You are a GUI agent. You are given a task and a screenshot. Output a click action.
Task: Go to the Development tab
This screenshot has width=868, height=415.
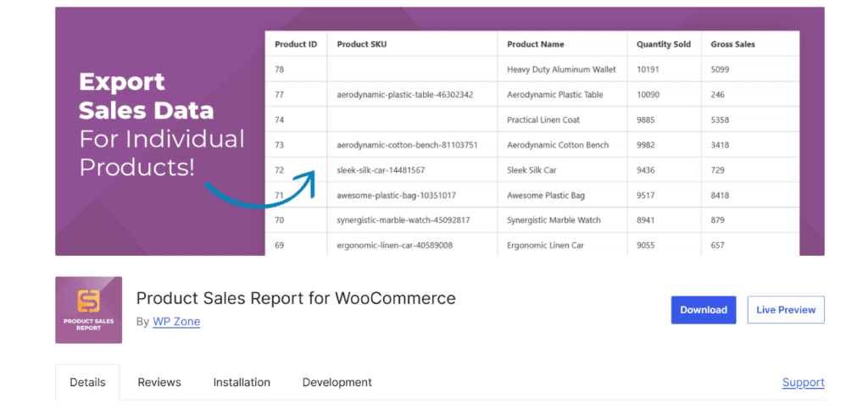click(337, 382)
